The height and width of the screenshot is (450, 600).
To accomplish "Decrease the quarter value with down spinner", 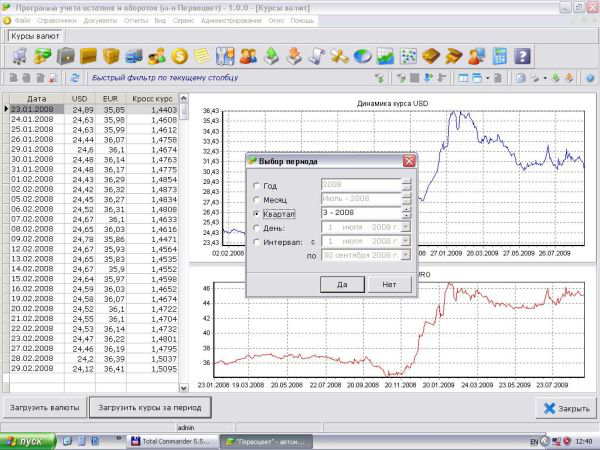I will 406,215.
